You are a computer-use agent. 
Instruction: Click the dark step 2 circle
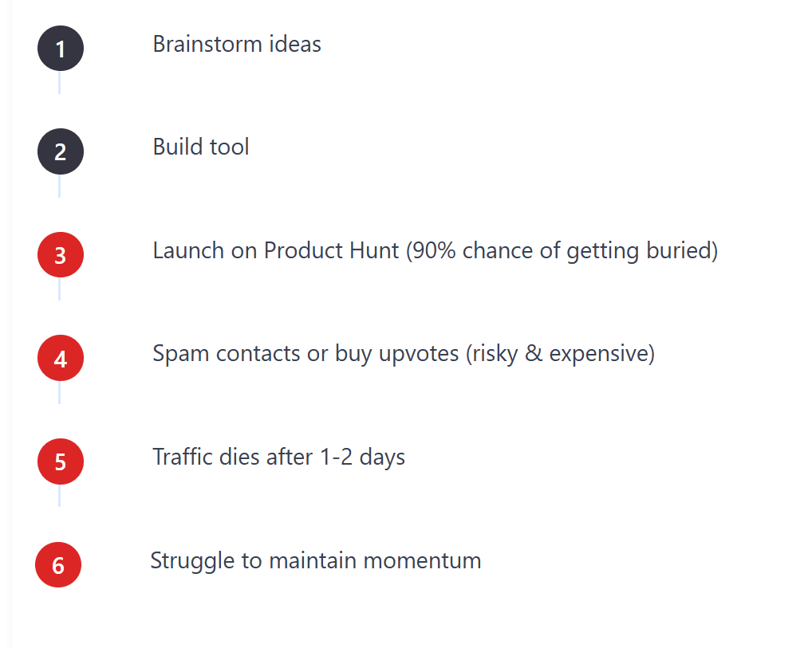[61, 151]
